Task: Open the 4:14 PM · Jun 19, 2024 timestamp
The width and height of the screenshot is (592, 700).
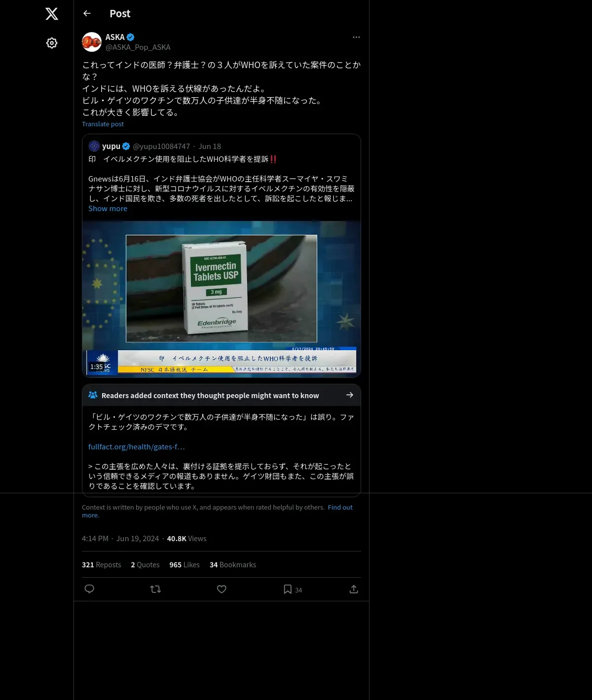Action: coord(120,539)
